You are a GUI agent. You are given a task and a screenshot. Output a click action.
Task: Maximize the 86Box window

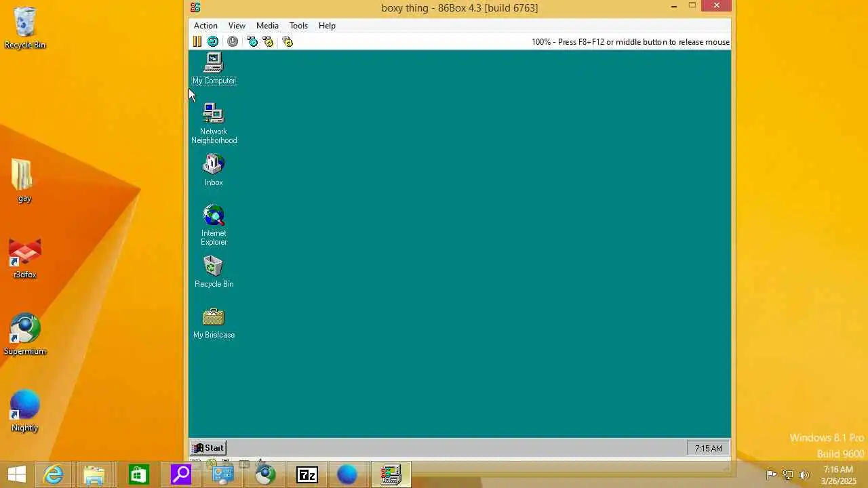[x=692, y=7]
